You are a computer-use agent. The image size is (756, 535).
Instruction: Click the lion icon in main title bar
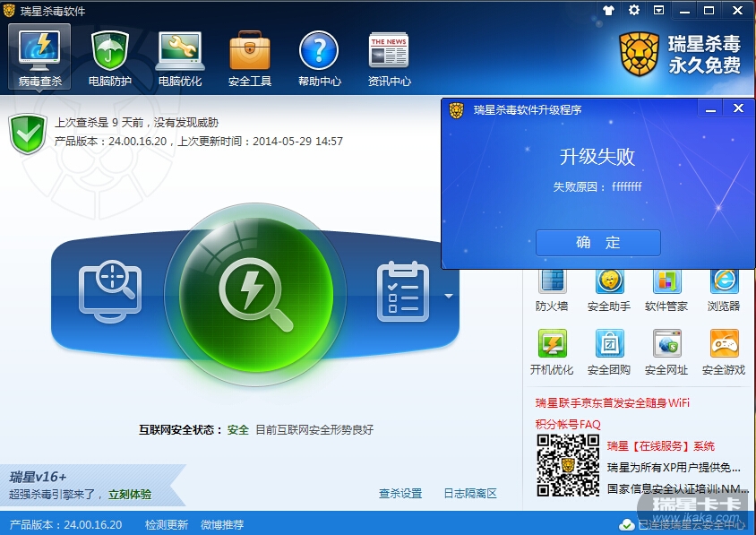point(9,10)
